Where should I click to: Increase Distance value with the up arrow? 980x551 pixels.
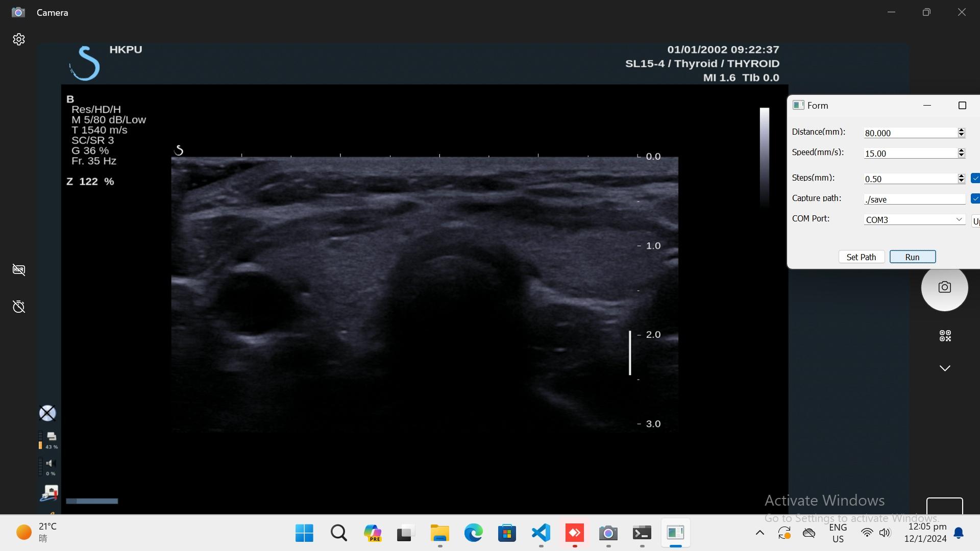pyautogui.click(x=961, y=130)
